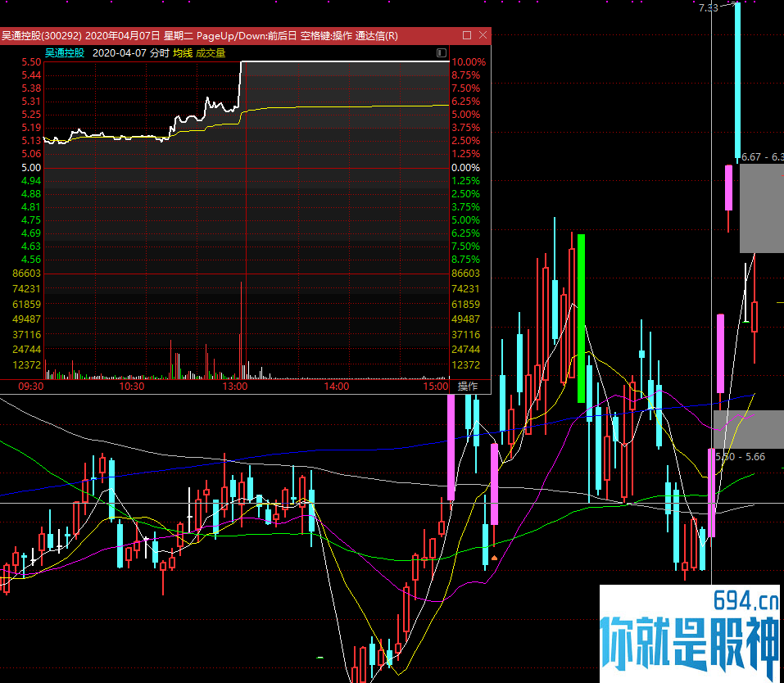Click the 0.00% axis label
This screenshot has width=784, height=683.
click(465, 168)
